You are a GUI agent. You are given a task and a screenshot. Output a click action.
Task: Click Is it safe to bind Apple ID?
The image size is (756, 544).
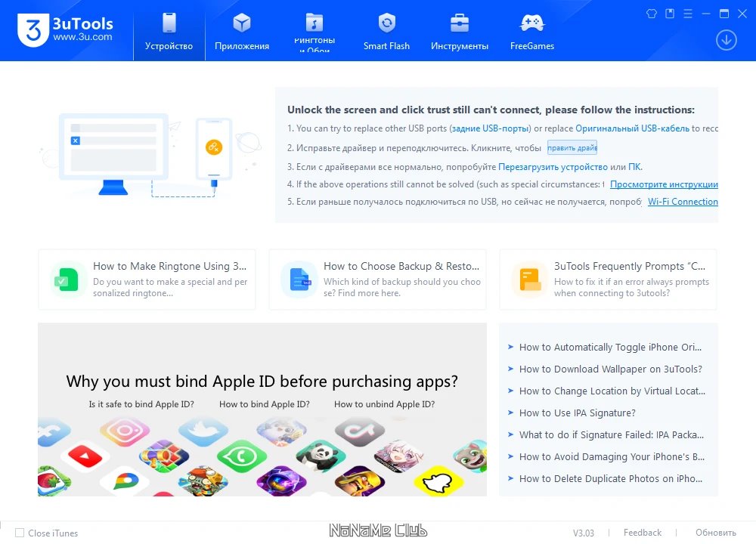(141, 404)
